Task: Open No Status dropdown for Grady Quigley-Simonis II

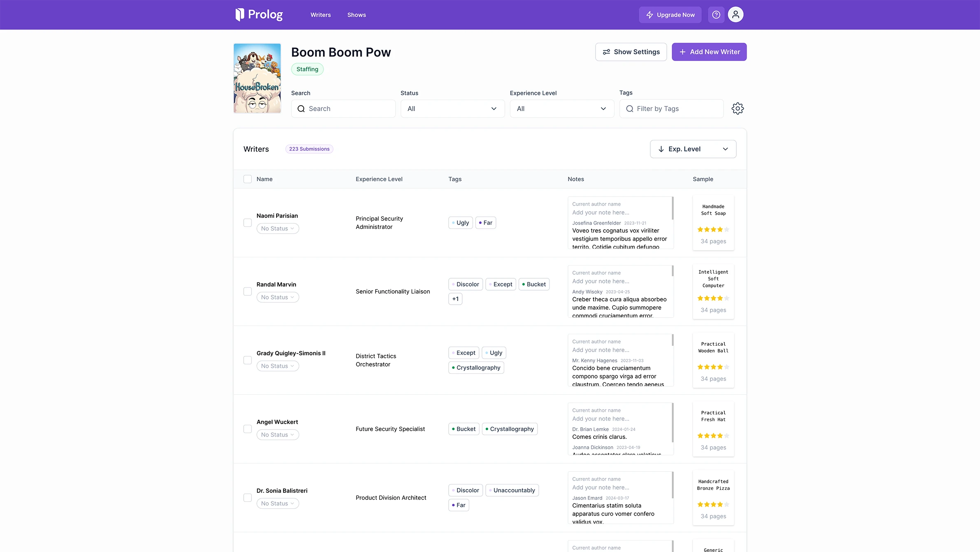Action: (x=278, y=366)
